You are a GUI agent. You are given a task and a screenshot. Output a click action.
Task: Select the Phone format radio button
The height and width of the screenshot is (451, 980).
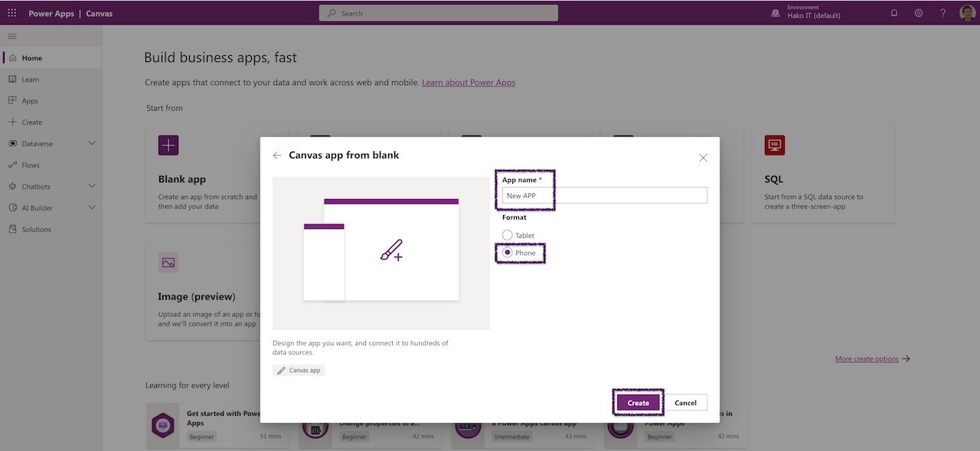507,253
